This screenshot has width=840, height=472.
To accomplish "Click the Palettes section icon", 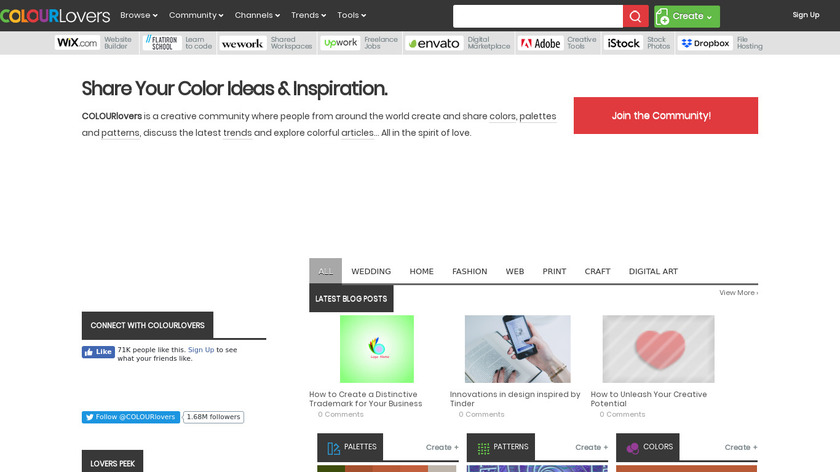I will tap(333, 448).
